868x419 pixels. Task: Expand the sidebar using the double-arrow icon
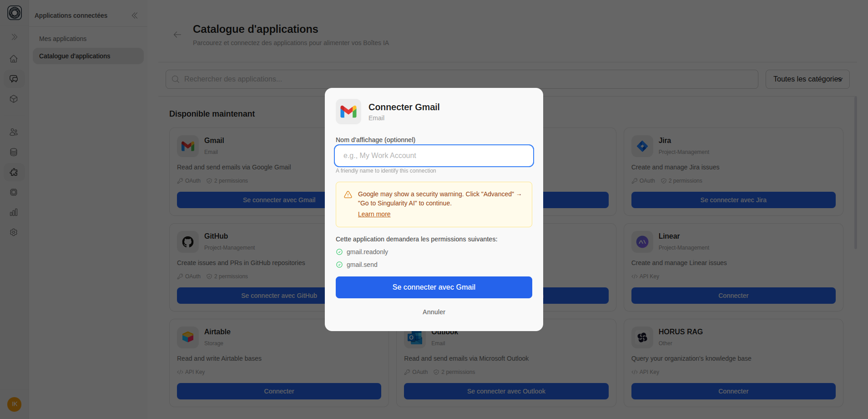14,36
